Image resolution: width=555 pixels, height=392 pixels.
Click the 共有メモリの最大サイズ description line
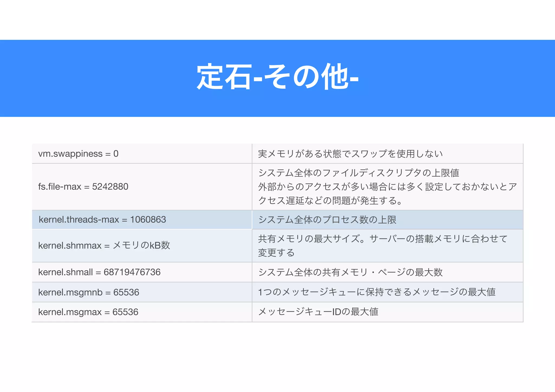point(383,239)
